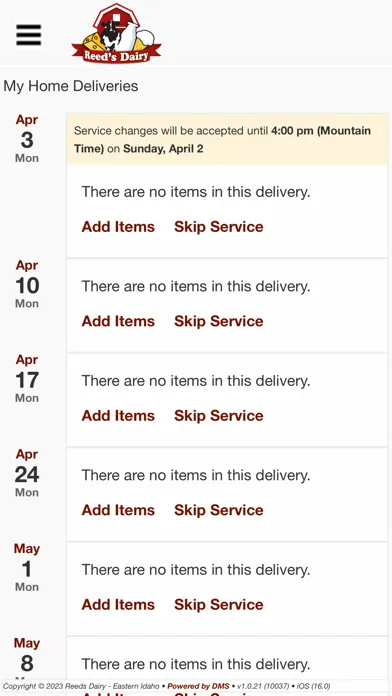This screenshot has height=696, width=392.
Task: Open the hamburger menu
Action: click(29, 35)
